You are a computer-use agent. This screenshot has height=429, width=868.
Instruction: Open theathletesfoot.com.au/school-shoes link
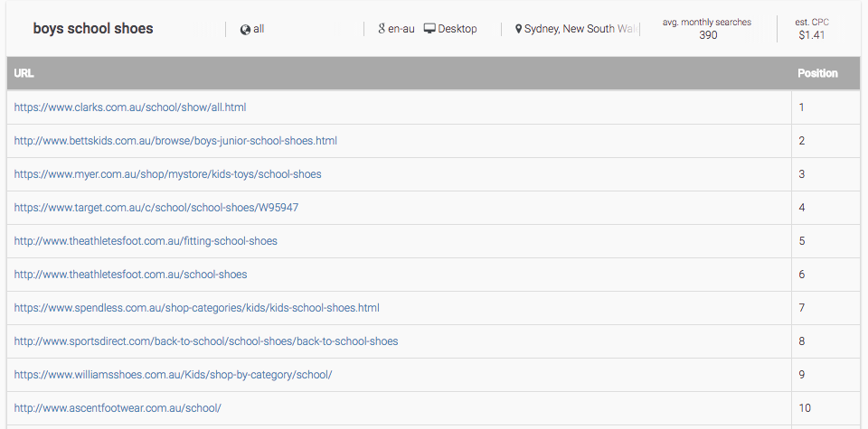coord(130,275)
